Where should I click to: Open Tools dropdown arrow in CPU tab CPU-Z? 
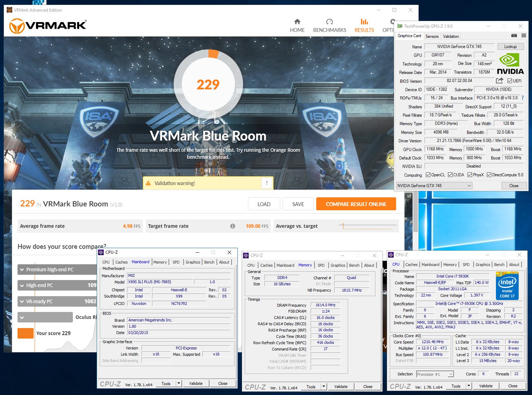pos(469,386)
